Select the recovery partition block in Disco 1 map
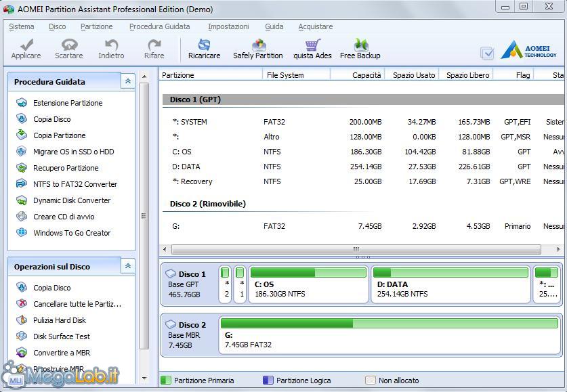The width and height of the screenshot is (567, 392). point(547,284)
